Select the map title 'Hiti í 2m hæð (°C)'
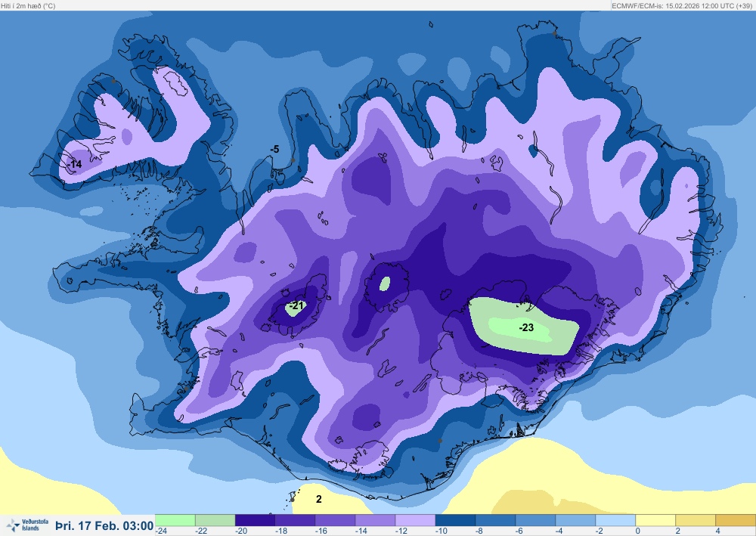Image resolution: width=756 pixels, height=536 pixels. click(x=29, y=6)
